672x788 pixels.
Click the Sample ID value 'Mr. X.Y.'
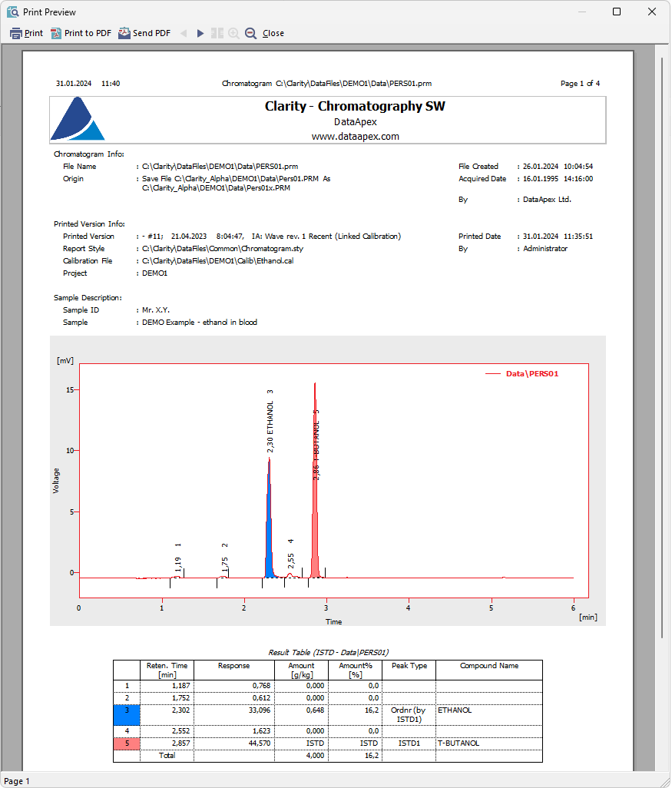pyautogui.click(x=156, y=310)
